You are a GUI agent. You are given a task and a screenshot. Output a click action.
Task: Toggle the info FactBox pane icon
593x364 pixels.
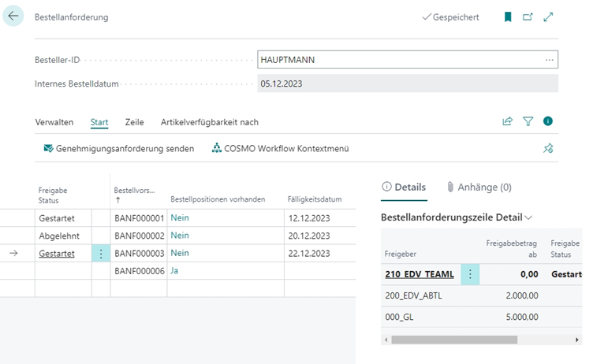click(548, 121)
